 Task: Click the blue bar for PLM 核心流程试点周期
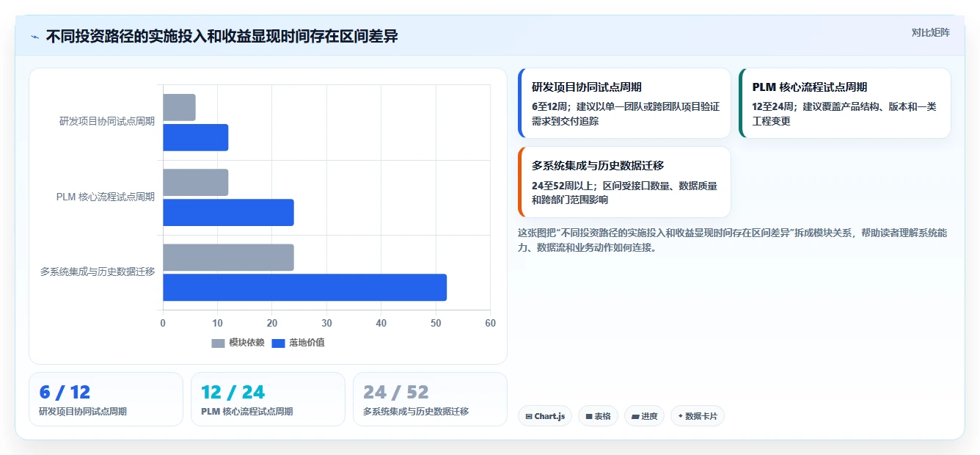click(228, 213)
